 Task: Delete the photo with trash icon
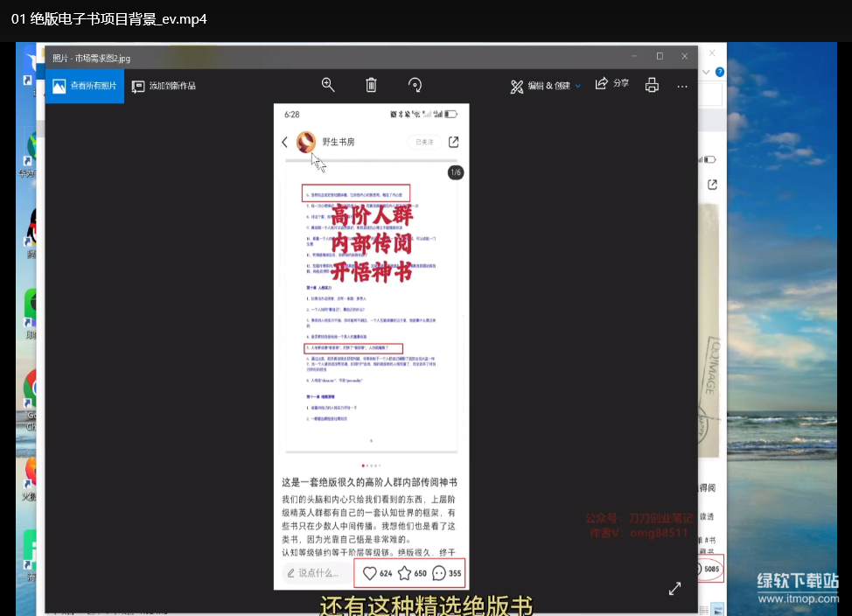(x=371, y=85)
